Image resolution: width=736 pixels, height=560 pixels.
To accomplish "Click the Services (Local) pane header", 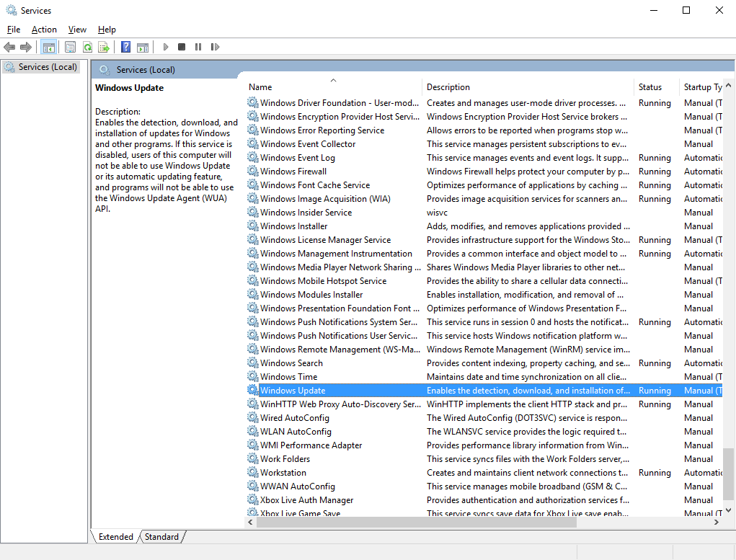I will pos(413,69).
